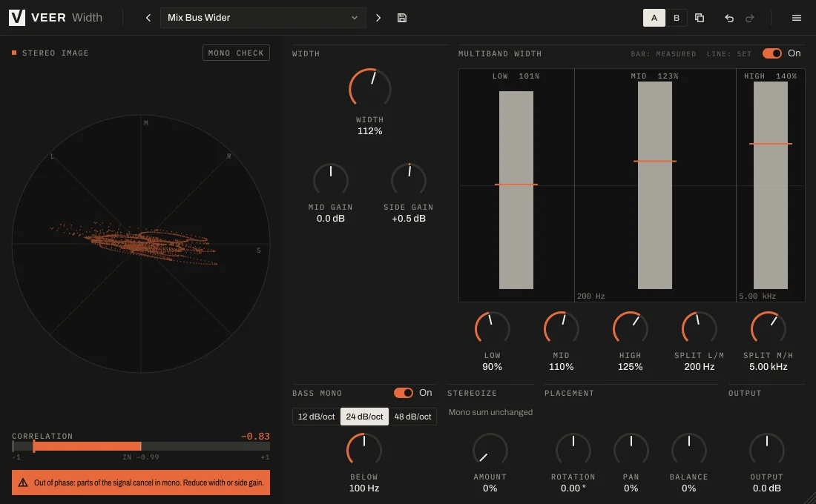The width and height of the screenshot is (816, 504).
Task: Redo the last change
Action: [750, 19]
